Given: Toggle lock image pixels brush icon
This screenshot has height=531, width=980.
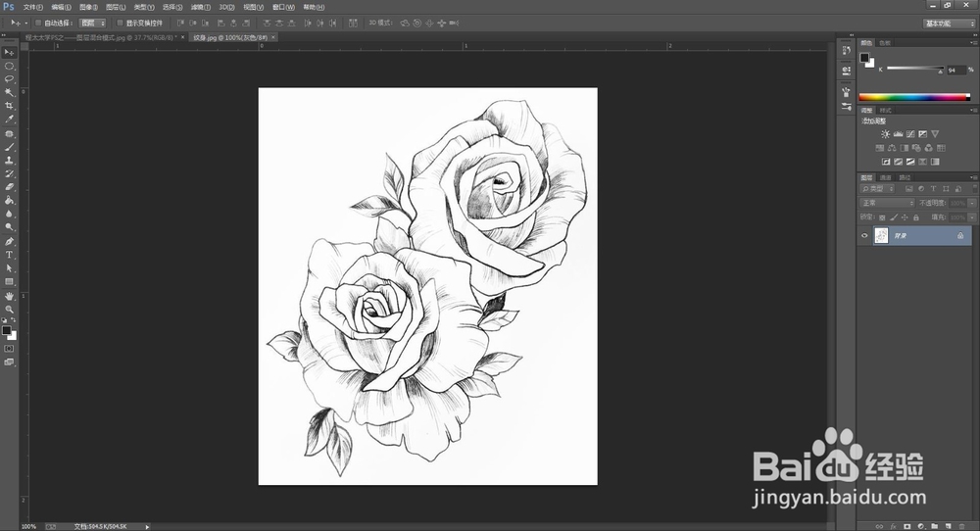Looking at the screenshot, I should click(x=894, y=217).
